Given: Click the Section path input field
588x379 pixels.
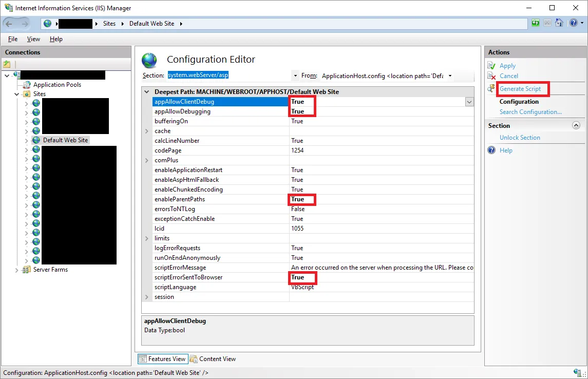Looking at the screenshot, I should coord(229,75).
